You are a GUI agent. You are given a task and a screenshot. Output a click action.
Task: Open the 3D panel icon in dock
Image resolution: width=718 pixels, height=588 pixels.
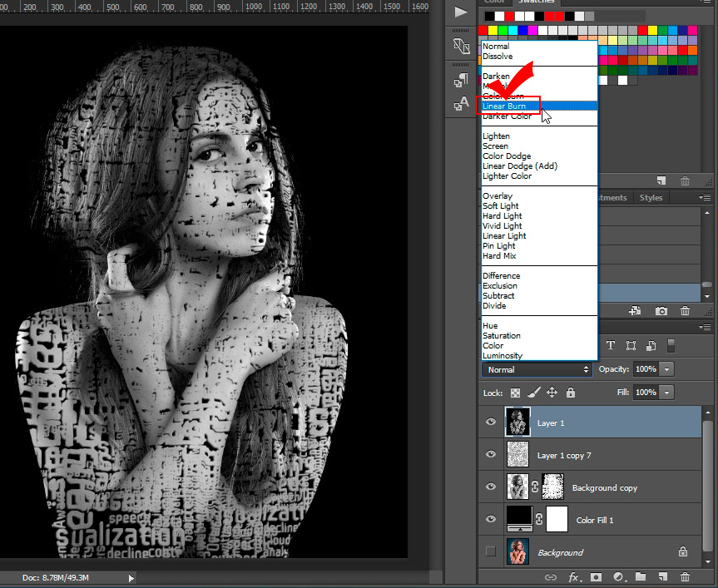461,47
